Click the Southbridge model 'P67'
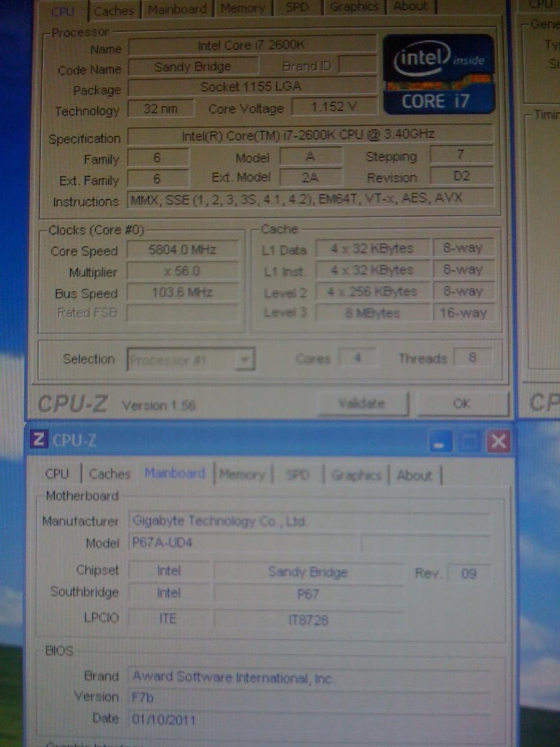 click(x=308, y=594)
